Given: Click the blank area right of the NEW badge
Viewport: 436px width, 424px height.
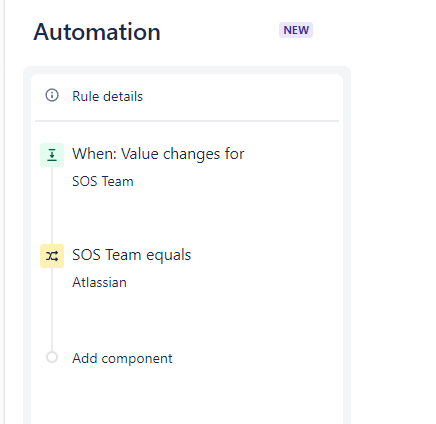Looking at the screenshot, I should click(x=373, y=30).
